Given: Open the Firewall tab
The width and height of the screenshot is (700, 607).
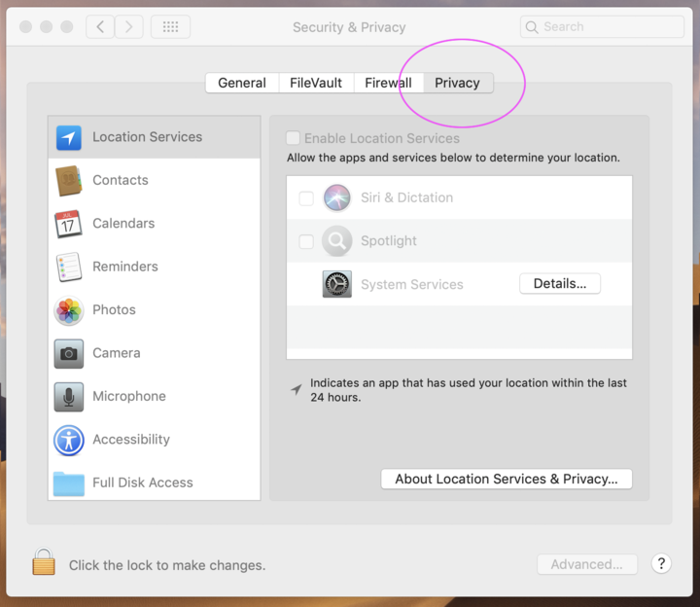Looking at the screenshot, I should 388,83.
